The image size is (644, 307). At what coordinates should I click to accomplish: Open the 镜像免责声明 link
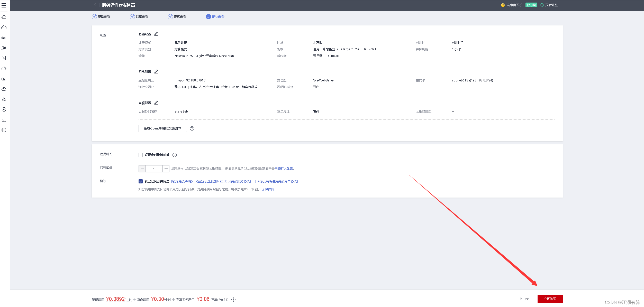(182, 181)
